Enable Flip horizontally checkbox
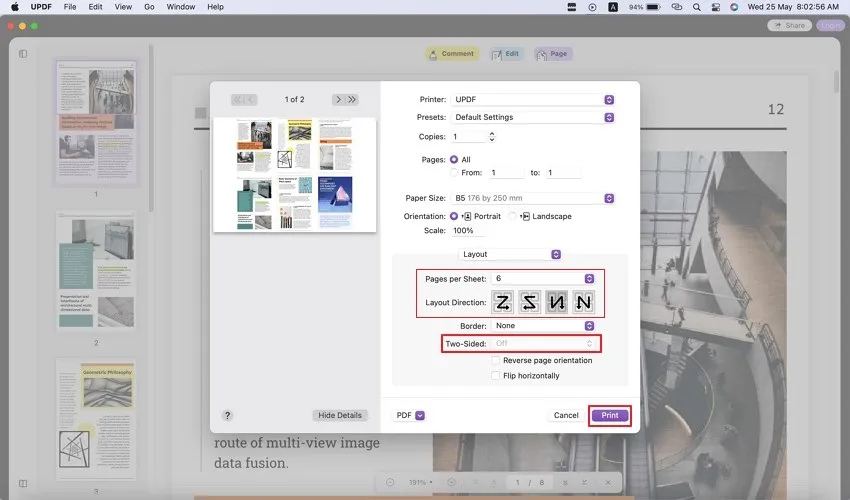 (x=495, y=375)
